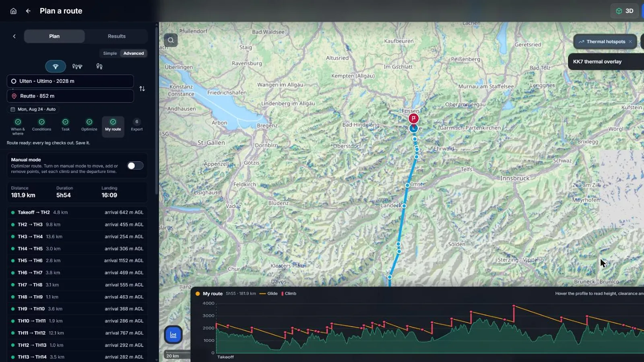Edit the Ulten - Ultimo start field

pos(70,81)
